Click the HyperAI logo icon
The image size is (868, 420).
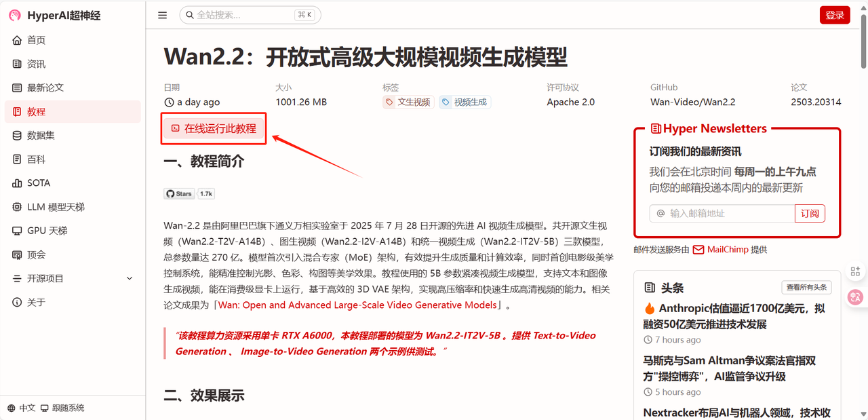(15, 16)
